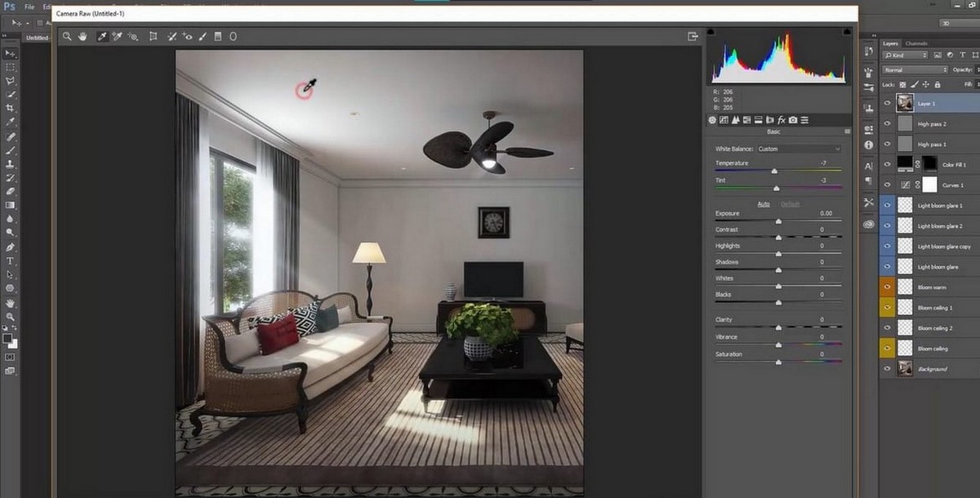Toggle visibility of Color Fill 1 layer
980x498 pixels.
coord(888,164)
